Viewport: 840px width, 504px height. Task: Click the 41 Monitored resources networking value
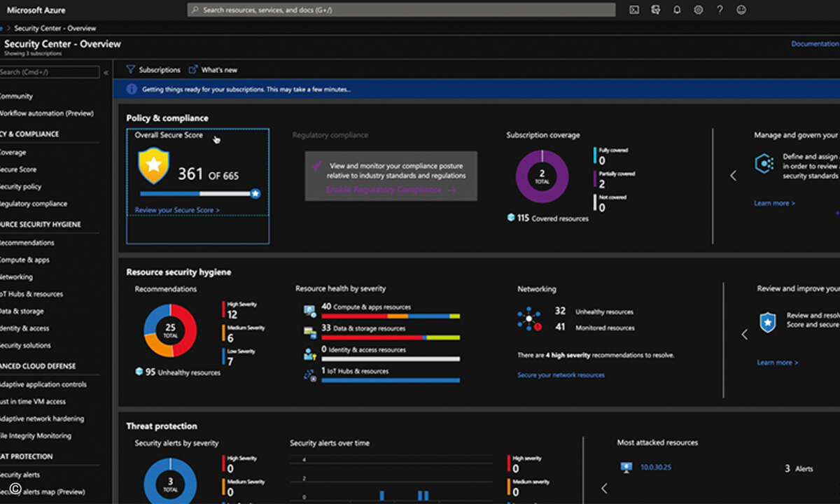pos(560,327)
